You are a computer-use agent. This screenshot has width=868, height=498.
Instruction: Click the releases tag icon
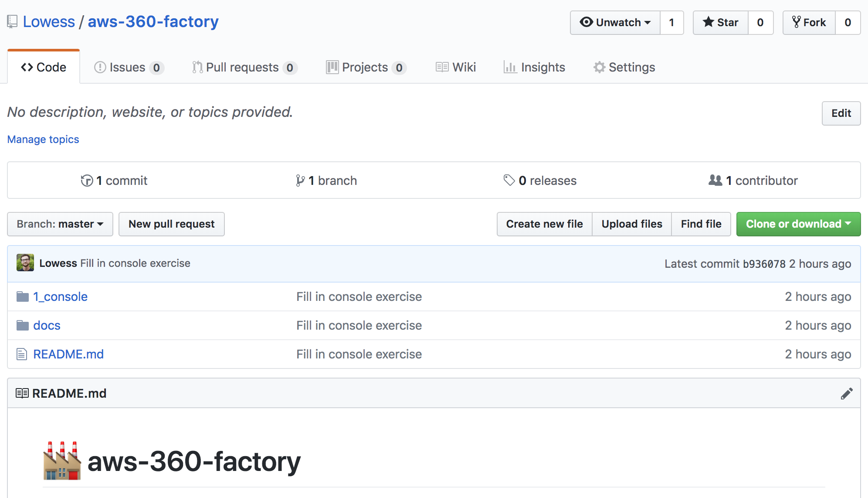pyautogui.click(x=509, y=181)
